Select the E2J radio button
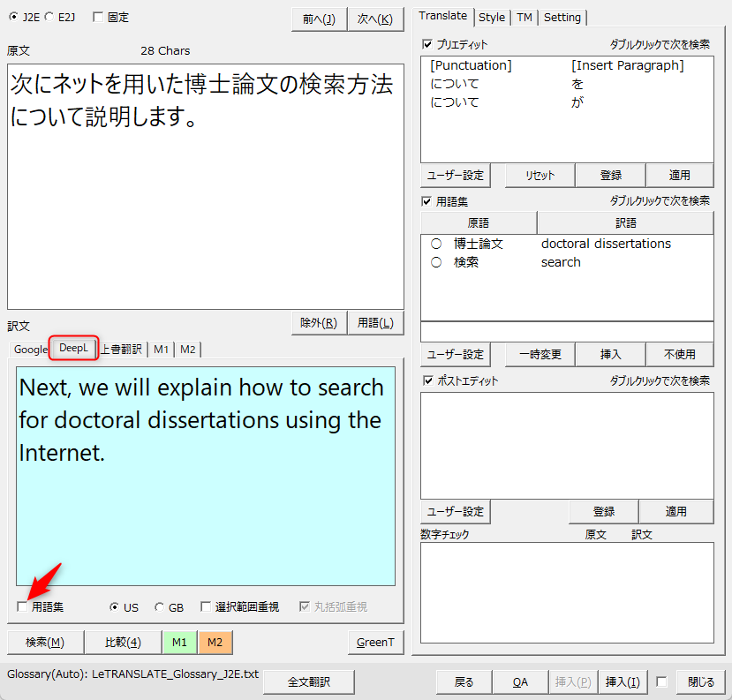The image size is (732, 700). tap(49, 17)
